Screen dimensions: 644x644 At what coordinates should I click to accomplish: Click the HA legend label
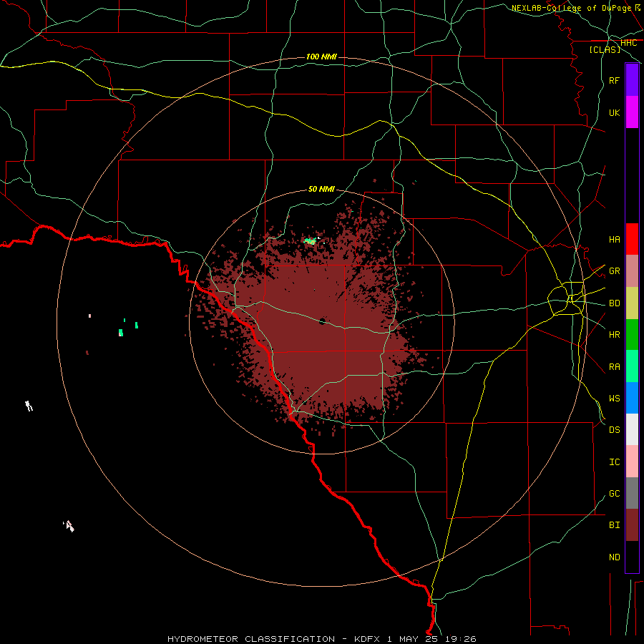614,240
